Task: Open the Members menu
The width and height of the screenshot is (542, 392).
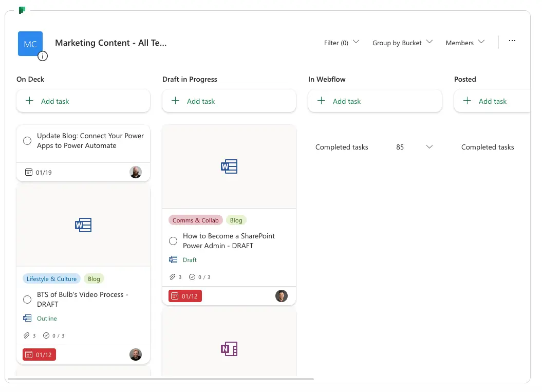Action: 464,43
